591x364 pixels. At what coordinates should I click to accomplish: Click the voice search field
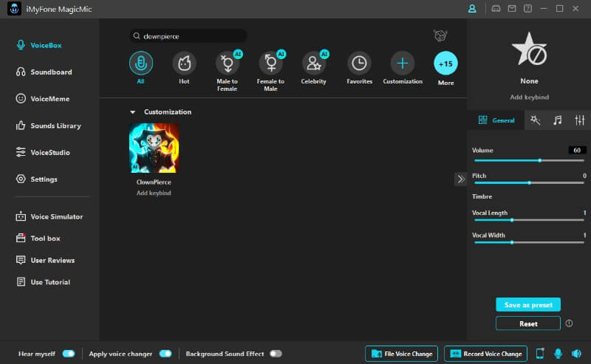click(x=188, y=35)
